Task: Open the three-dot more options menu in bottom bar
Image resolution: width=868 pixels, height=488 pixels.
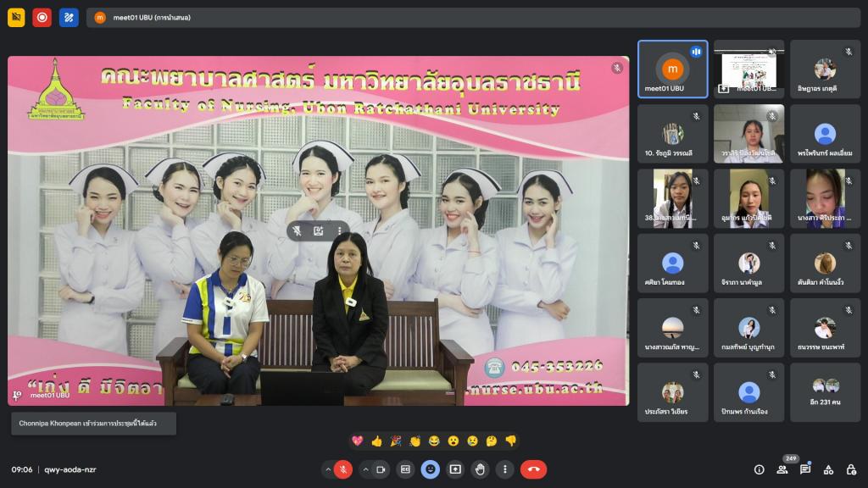Action: tap(505, 469)
